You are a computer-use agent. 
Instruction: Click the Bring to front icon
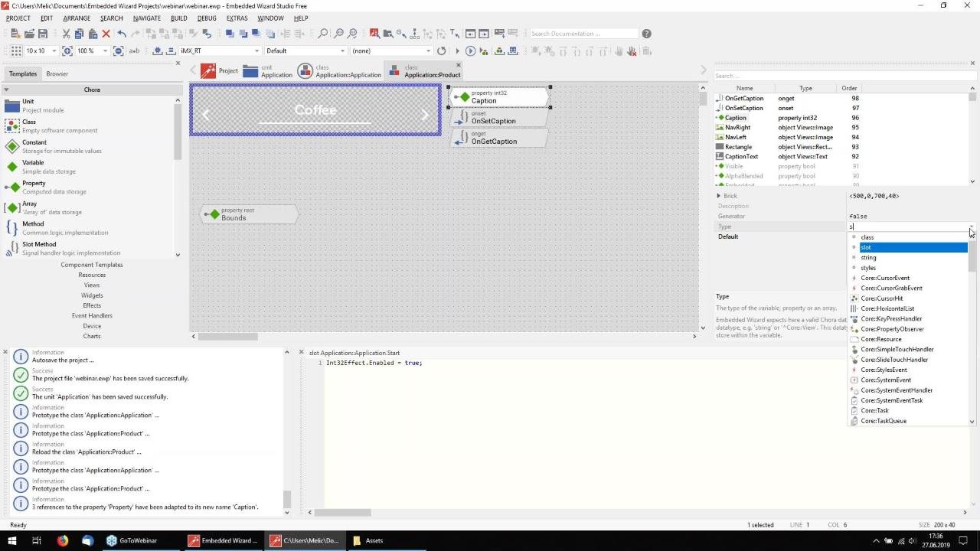click(230, 34)
